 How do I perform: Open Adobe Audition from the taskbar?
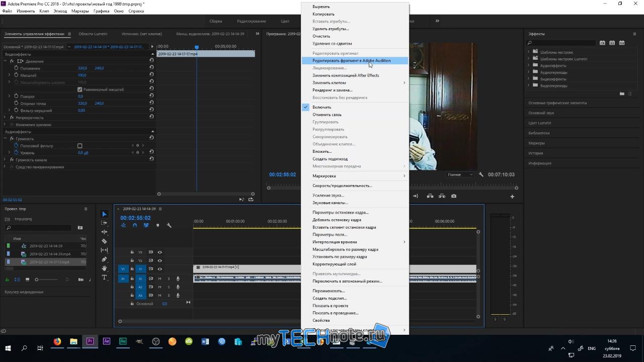click(123, 341)
